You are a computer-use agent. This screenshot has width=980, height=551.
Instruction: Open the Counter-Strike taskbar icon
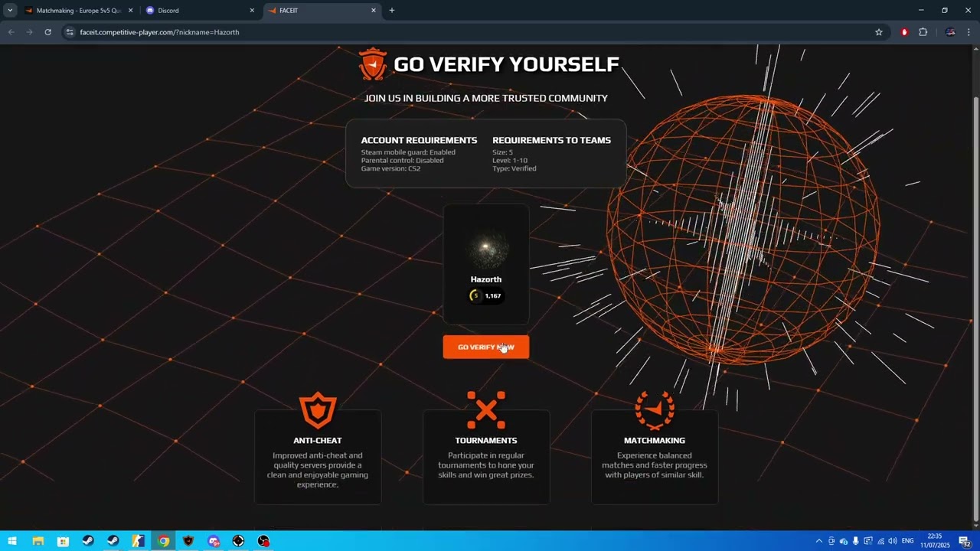pyautogui.click(x=138, y=541)
